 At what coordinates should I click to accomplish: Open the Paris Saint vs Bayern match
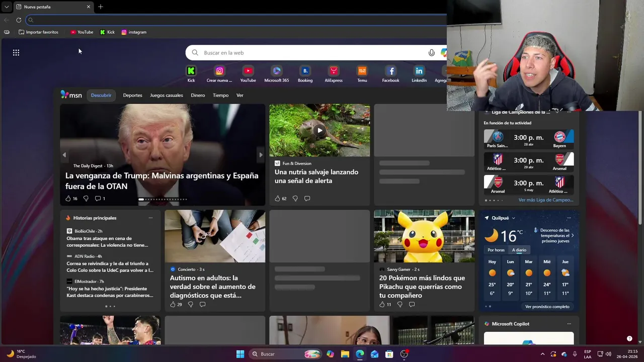[x=529, y=139]
